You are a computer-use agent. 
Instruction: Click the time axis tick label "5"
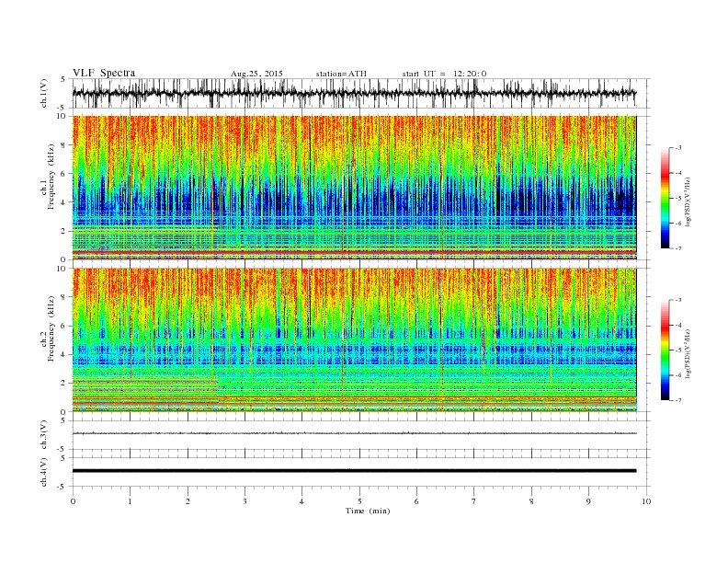359,501
